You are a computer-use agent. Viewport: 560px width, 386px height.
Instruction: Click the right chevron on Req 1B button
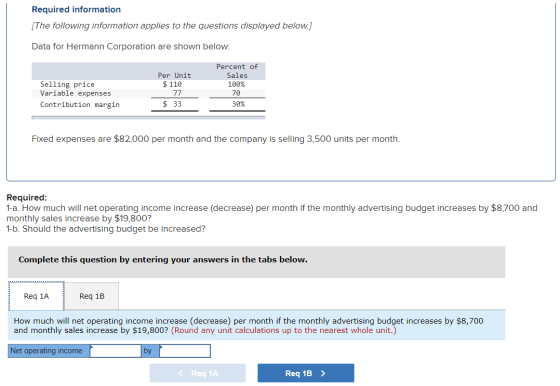(323, 373)
